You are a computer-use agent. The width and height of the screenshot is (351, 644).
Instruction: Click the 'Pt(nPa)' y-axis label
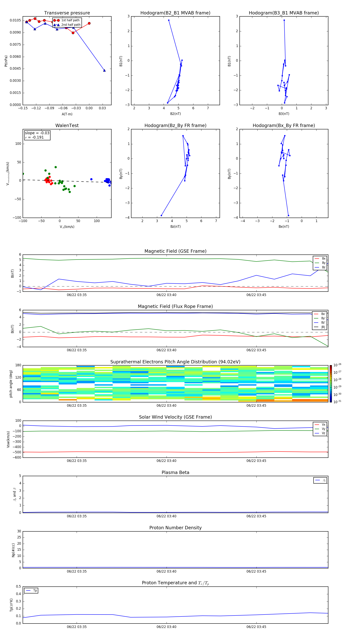coord(6,61)
